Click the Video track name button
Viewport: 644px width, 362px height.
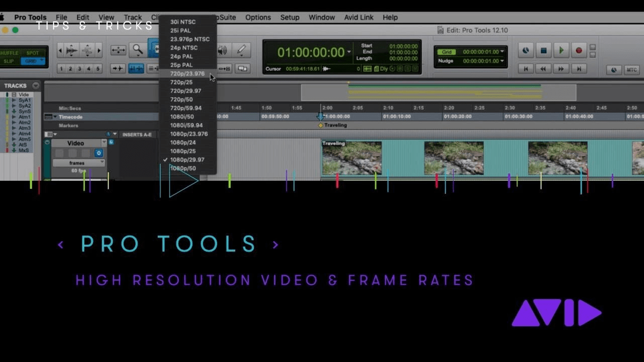[x=75, y=143]
